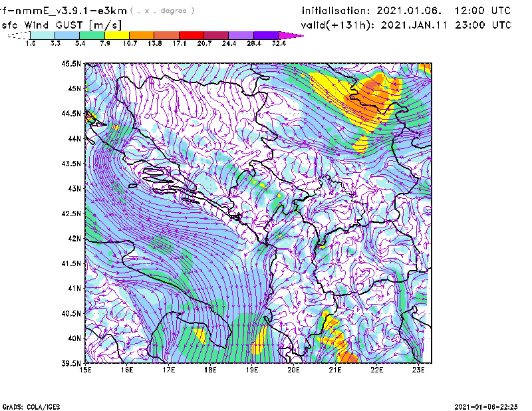532x411 pixels.
Task: Click the "45N" latitude label
Action: (74, 88)
